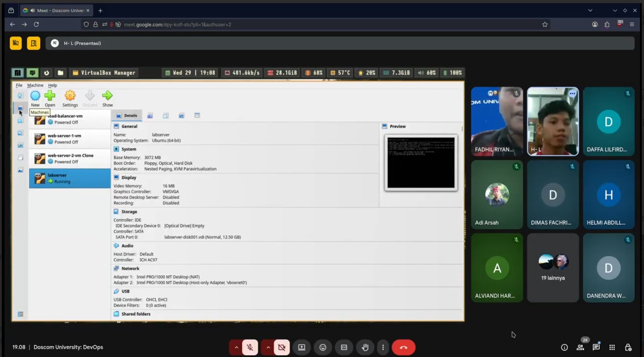Open the three-dot more options menu

pyautogui.click(x=383, y=348)
